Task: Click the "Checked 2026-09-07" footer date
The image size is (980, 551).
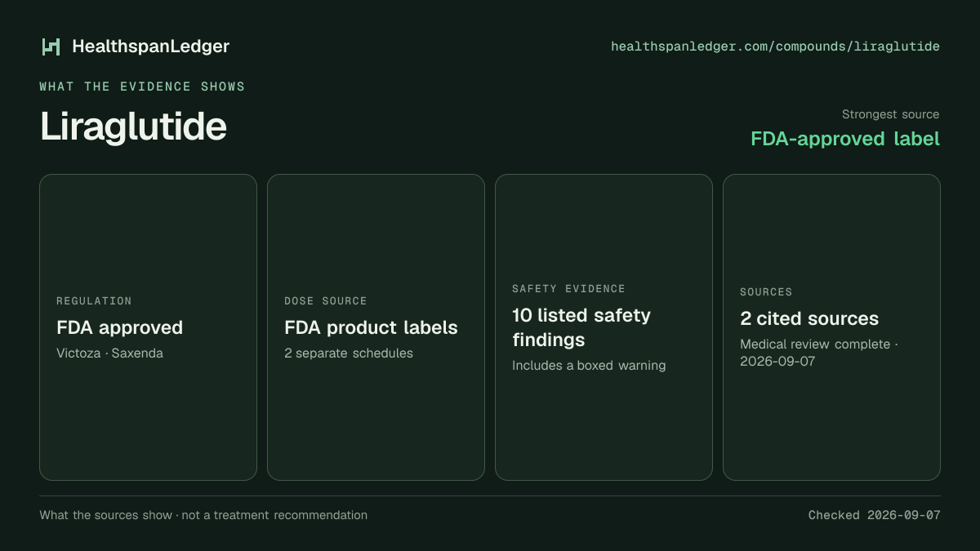Action: tap(874, 515)
